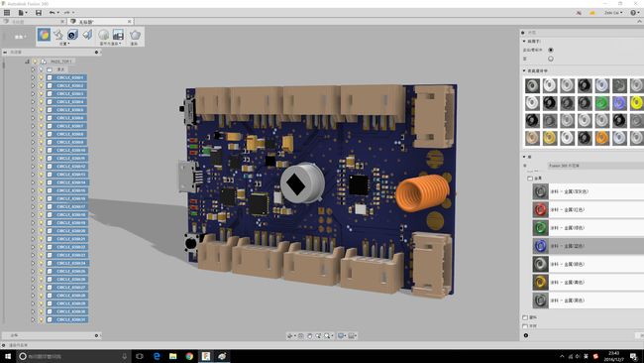Image resolution: width=644 pixels, height=363 pixels.
Task: Collapse the apply-to section in appearance panel
Action: click(x=524, y=41)
